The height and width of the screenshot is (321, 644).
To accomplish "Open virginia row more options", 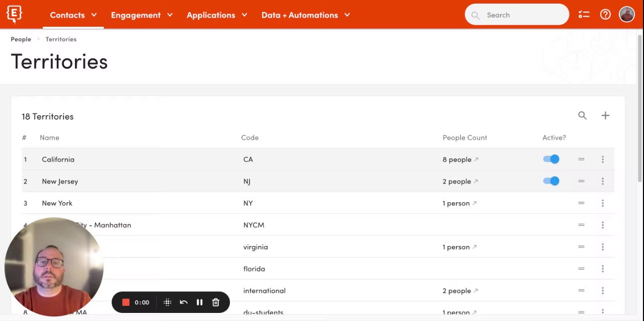I will pos(602,247).
